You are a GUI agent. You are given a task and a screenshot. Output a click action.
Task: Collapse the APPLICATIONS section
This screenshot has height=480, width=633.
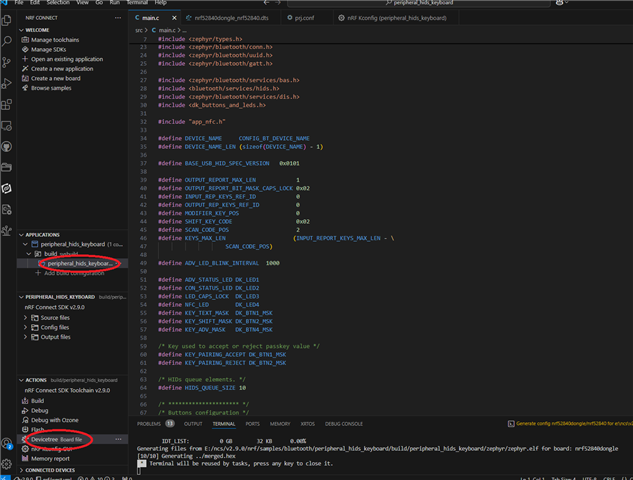pyautogui.click(x=21, y=235)
